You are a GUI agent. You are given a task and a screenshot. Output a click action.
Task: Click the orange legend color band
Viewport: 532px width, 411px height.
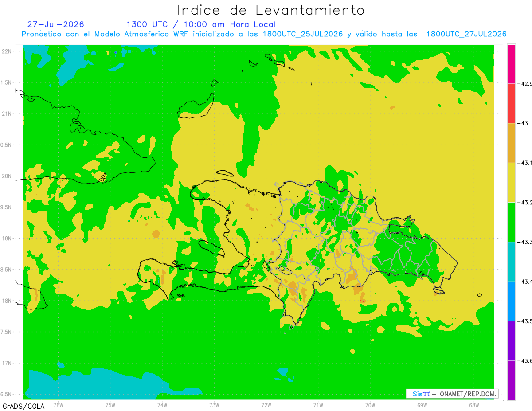511,143
